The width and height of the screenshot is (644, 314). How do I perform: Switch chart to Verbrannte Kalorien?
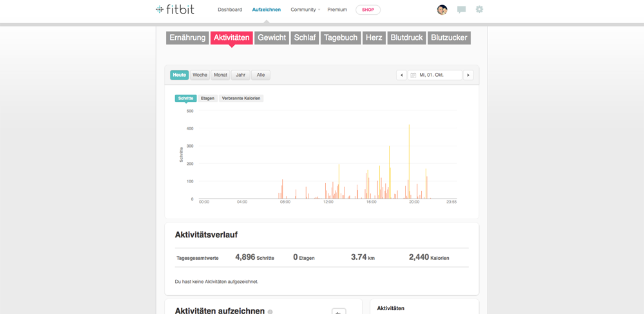click(x=241, y=99)
